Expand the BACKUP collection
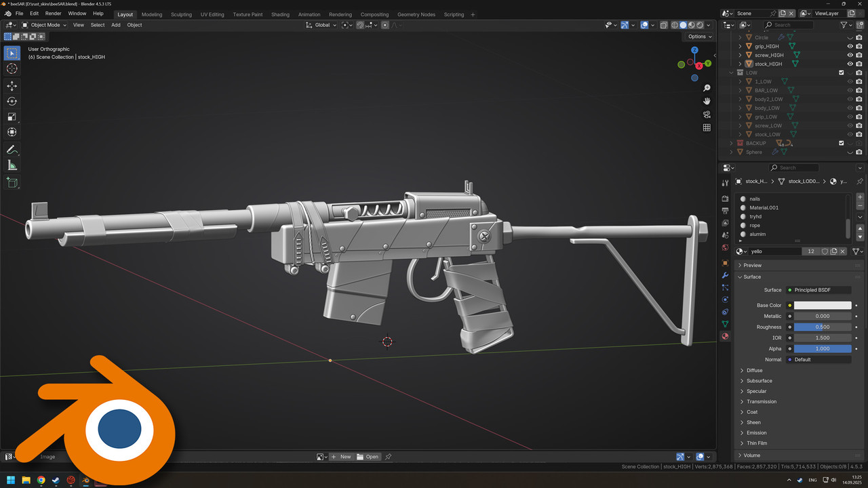Screen dimensions: 868x488 pyautogui.click(x=732, y=143)
